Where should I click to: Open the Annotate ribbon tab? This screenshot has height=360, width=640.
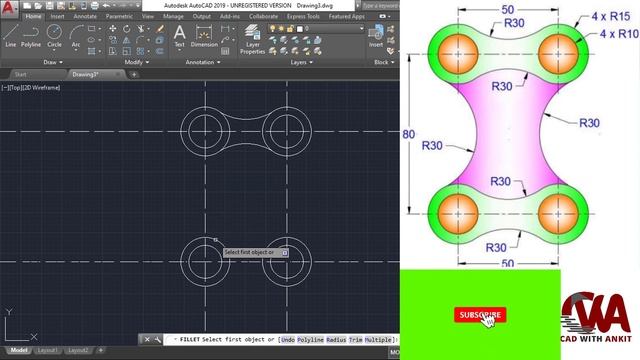[x=85, y=16]
